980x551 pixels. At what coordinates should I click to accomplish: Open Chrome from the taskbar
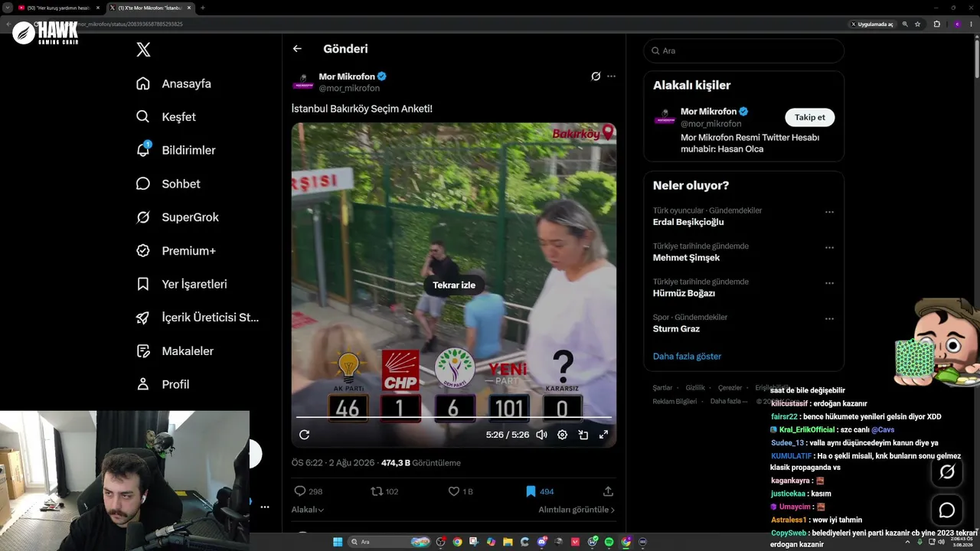(x=457, y=542)
